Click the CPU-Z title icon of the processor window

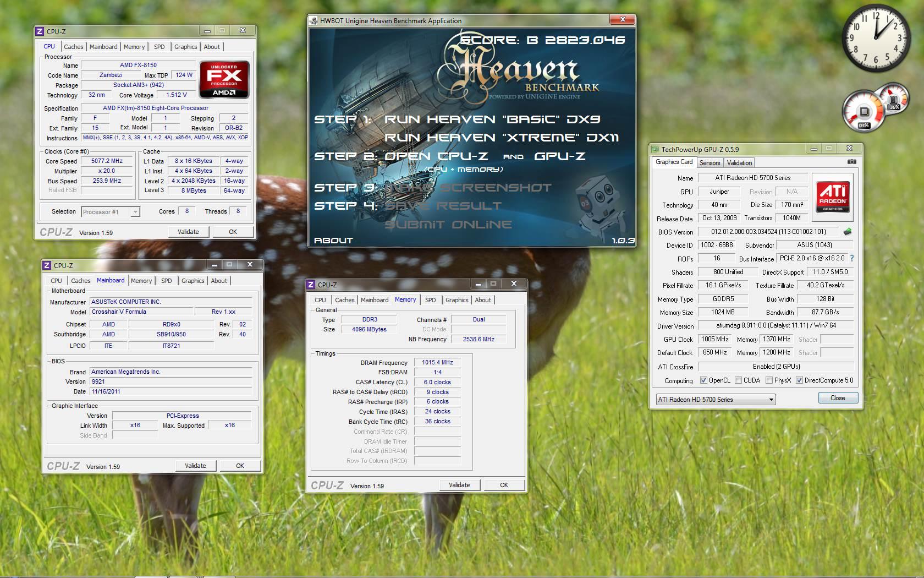click(40, 31)
